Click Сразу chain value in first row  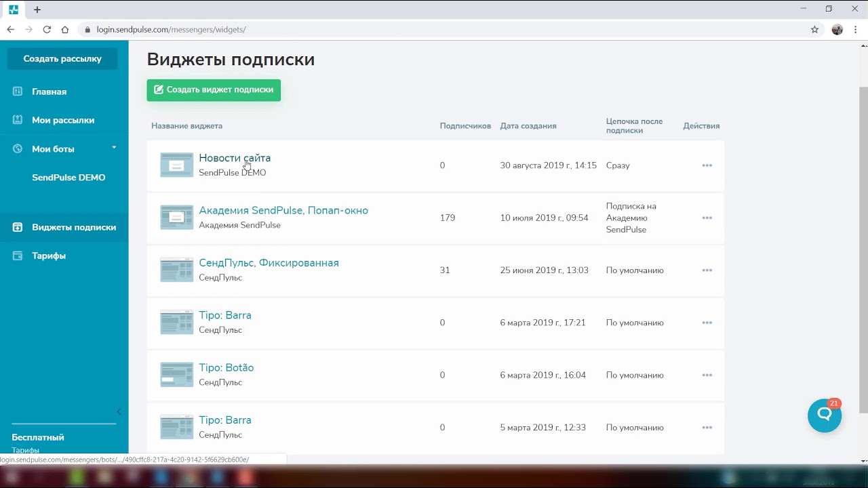[618, 165]
